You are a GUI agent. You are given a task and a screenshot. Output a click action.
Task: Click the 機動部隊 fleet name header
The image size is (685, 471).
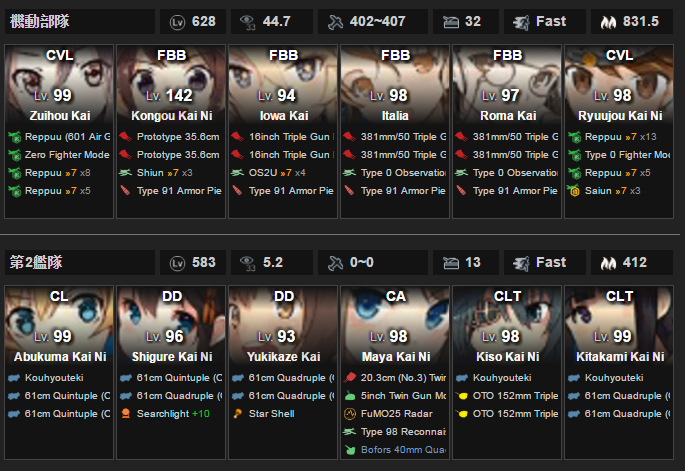tap(80, 21)
